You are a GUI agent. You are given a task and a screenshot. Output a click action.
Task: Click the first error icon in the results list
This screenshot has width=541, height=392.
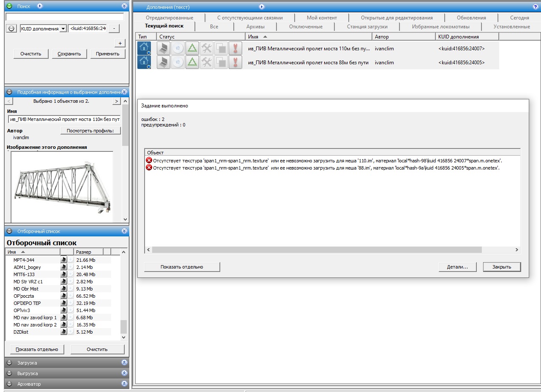(x=149, y=161)
